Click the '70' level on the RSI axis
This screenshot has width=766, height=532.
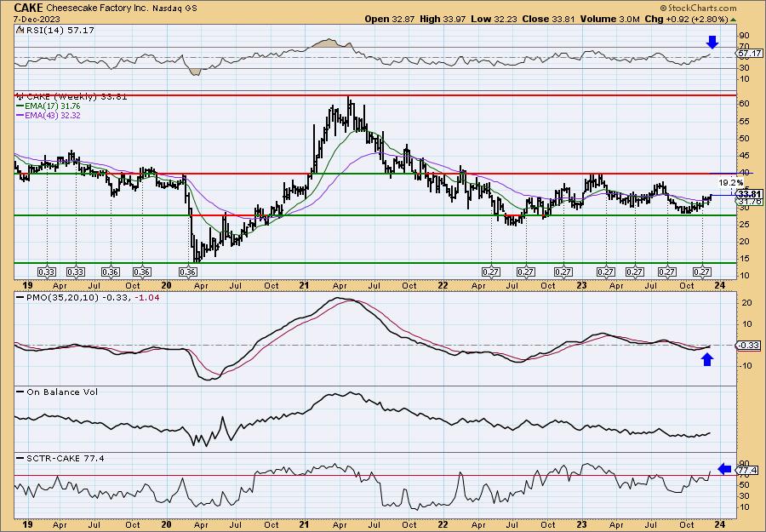point(745,47)
